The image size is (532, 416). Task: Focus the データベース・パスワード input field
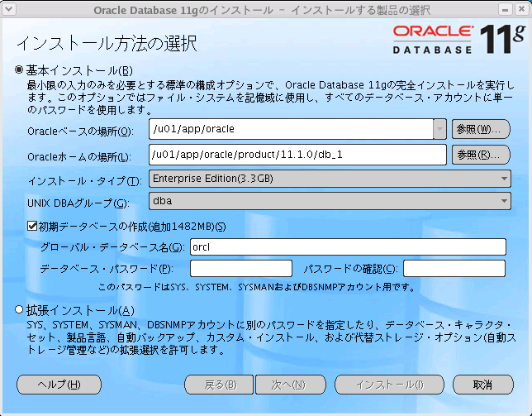click(241, 269)
